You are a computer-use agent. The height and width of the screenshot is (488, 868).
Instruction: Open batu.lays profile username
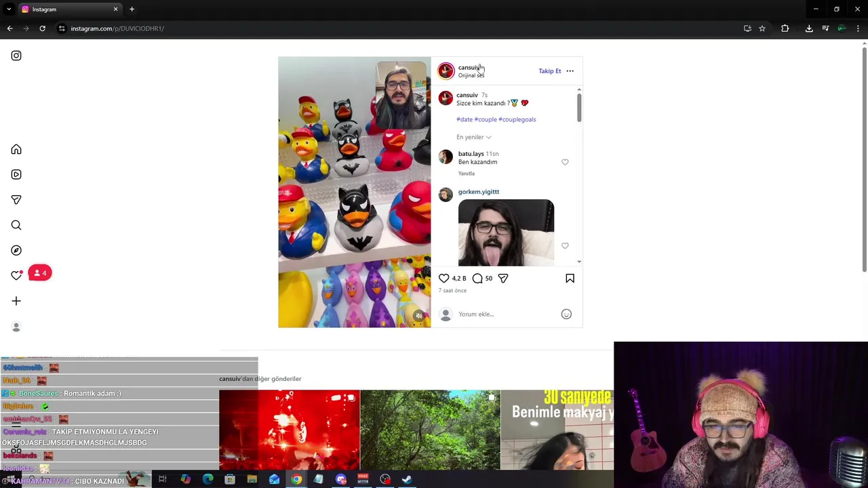tap(471, 154)
